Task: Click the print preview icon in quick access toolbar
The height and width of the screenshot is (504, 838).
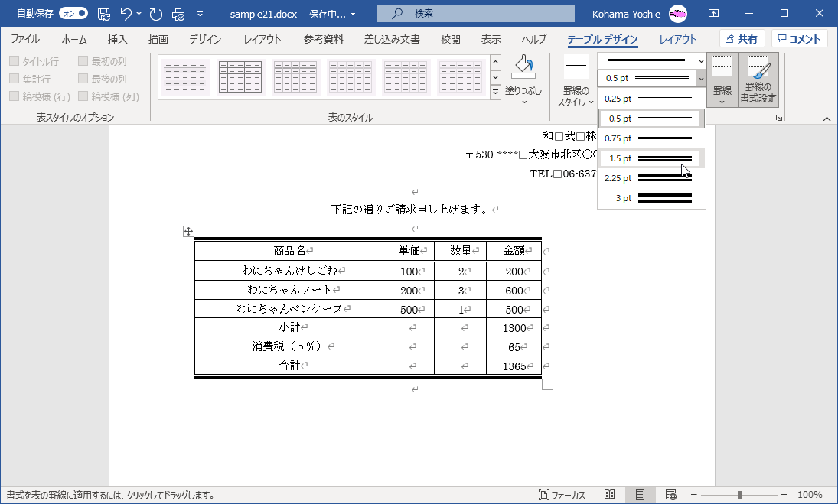Action: point(178,14)
